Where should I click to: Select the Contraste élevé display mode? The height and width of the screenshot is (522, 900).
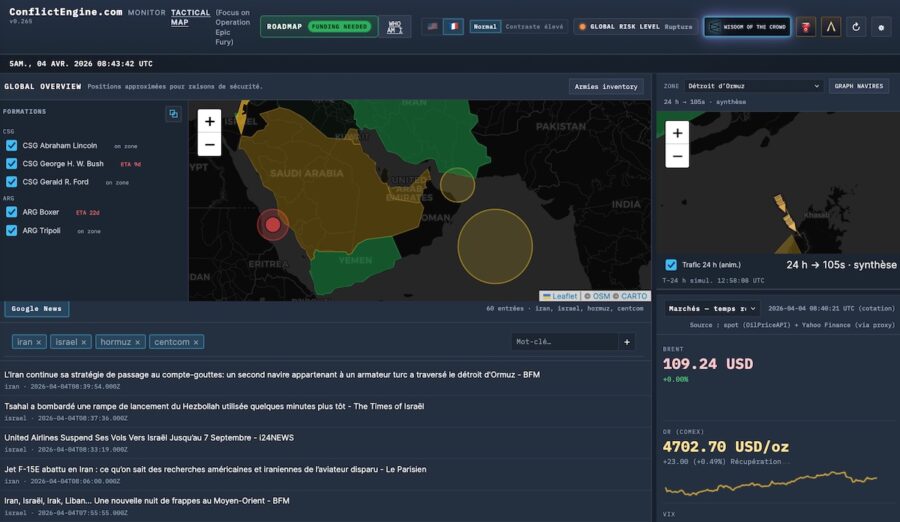(x=534, y=27)
